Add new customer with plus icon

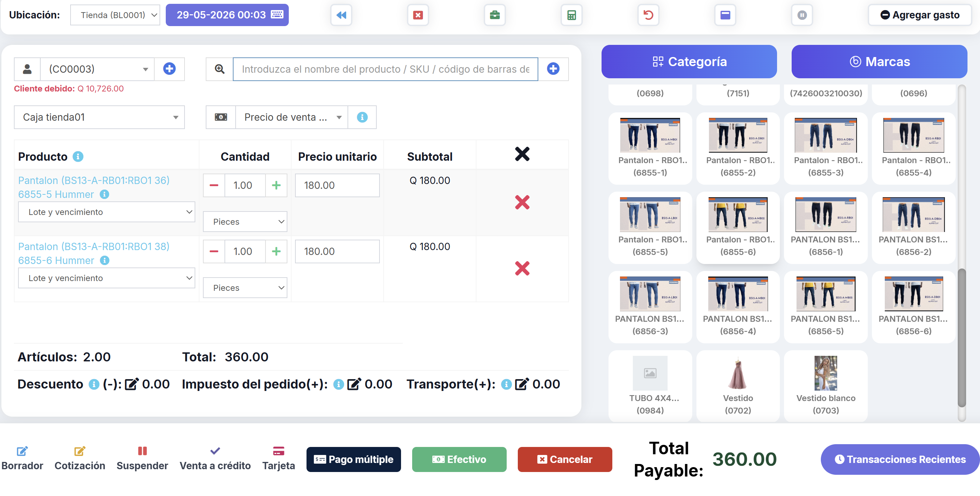(169, 69)
